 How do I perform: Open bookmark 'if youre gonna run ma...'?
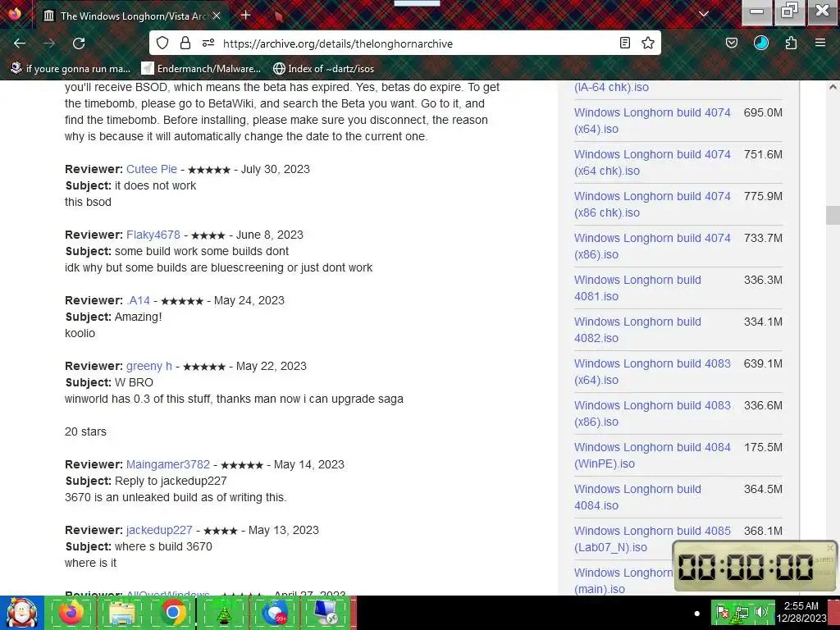pyautogui.click(x=71, y=68)
